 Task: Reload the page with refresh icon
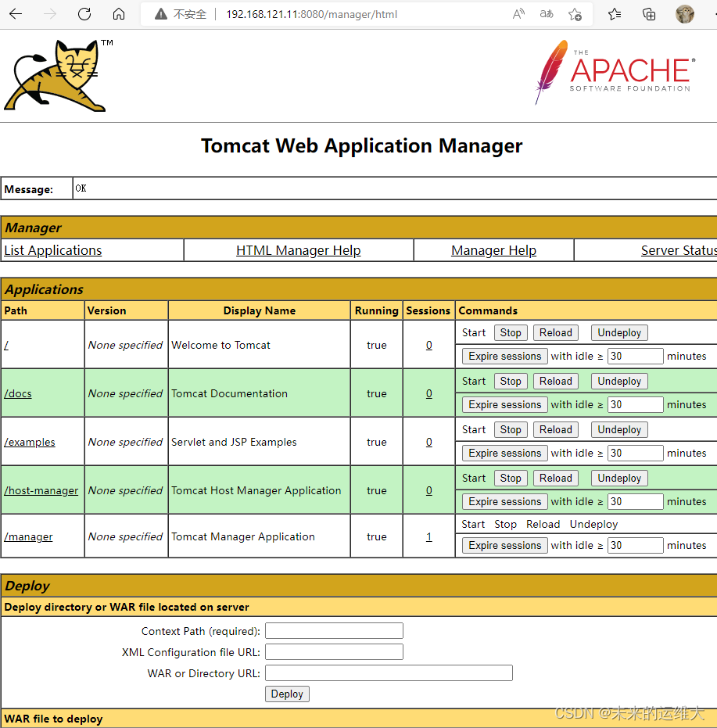[x=84, y=14]
